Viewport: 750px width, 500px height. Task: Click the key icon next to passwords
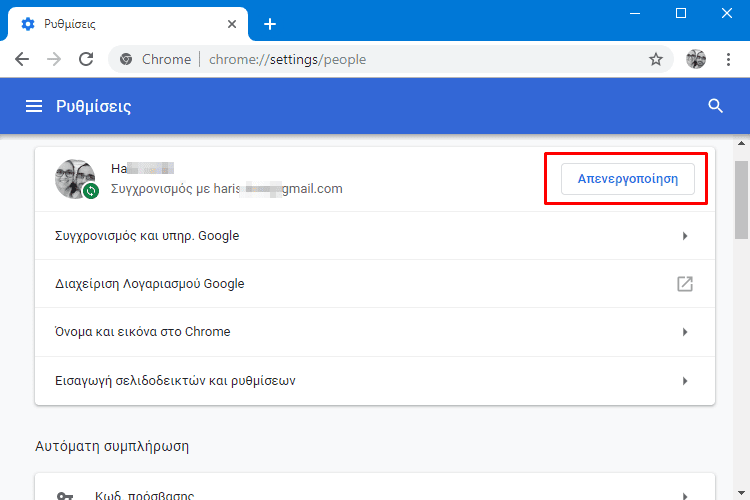65,496
